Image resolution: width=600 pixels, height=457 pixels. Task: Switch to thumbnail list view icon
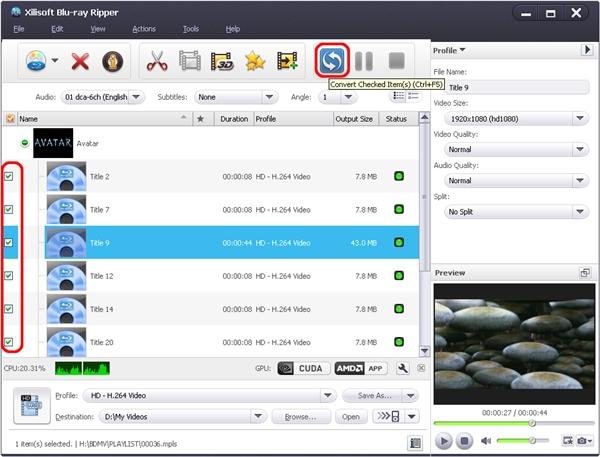coord(399,96)
